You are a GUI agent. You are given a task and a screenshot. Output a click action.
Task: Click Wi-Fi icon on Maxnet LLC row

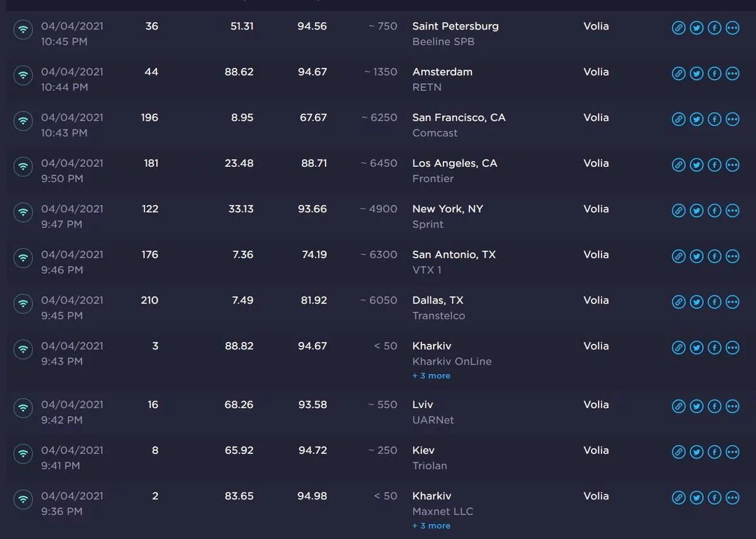coord(23,499)
